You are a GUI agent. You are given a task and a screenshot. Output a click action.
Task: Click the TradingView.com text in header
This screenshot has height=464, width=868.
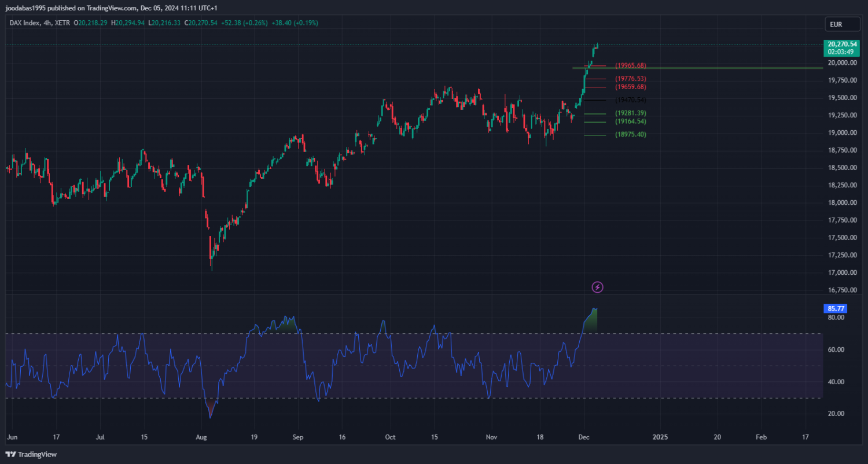pyautogui.click(x=112, y=8)
